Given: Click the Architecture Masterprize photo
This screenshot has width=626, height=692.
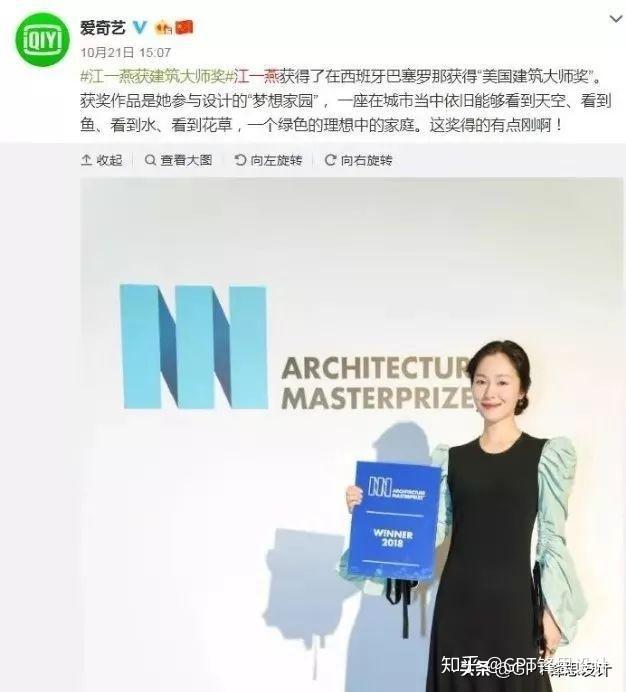Looking at the screenshot, I should click(352, 435).
